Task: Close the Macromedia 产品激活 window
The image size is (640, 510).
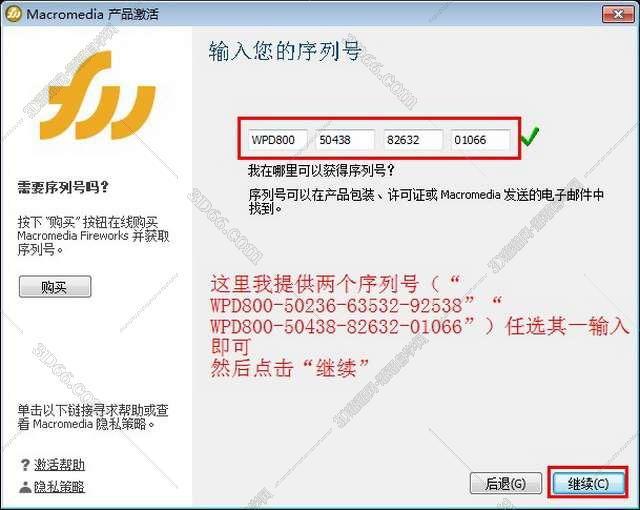Action: coord(618,14)
